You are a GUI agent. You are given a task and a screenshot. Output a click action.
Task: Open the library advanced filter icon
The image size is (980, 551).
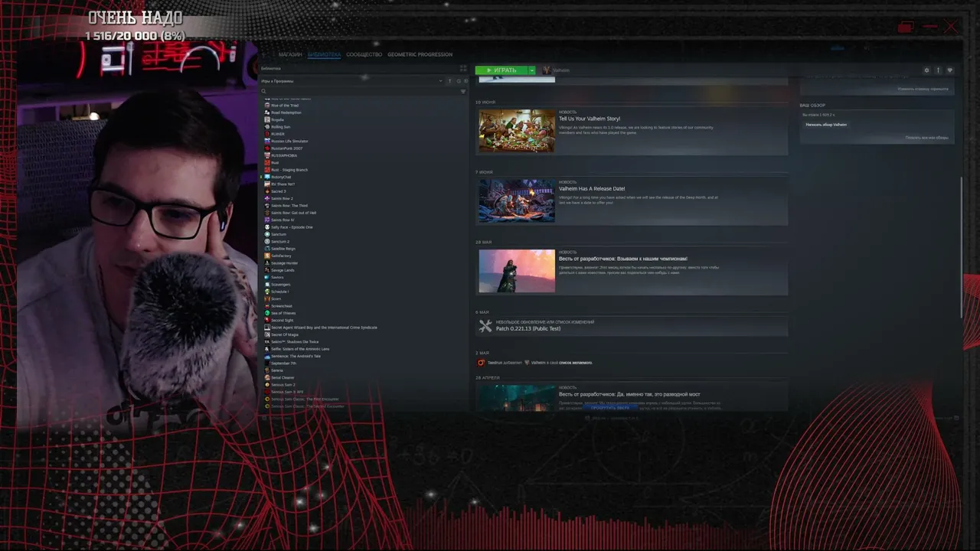[x=463, y=91]
